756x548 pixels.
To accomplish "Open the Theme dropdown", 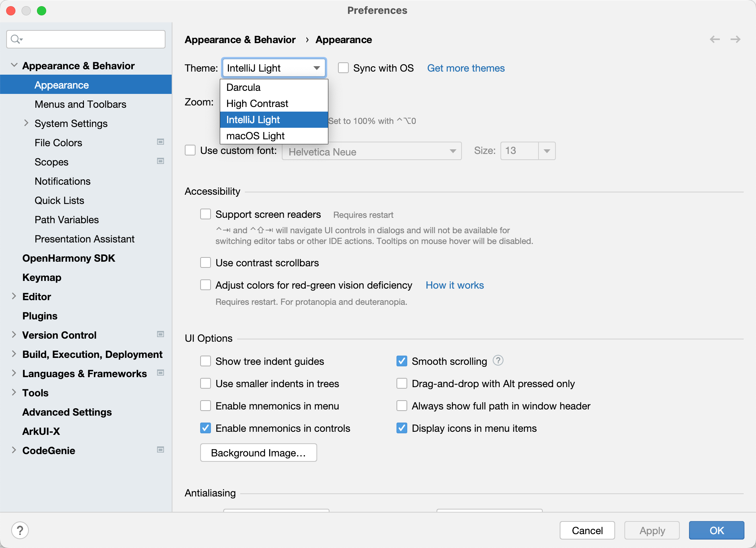I will pos(274,68).
